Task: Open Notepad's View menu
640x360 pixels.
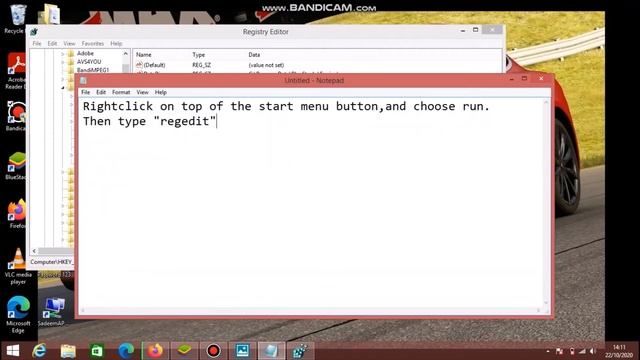Action: coord(142,92)
